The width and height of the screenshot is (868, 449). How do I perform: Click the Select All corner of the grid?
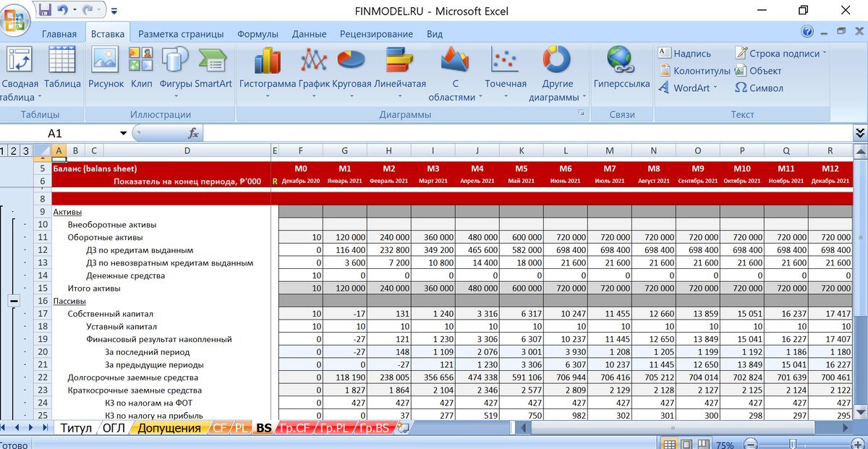42,150
